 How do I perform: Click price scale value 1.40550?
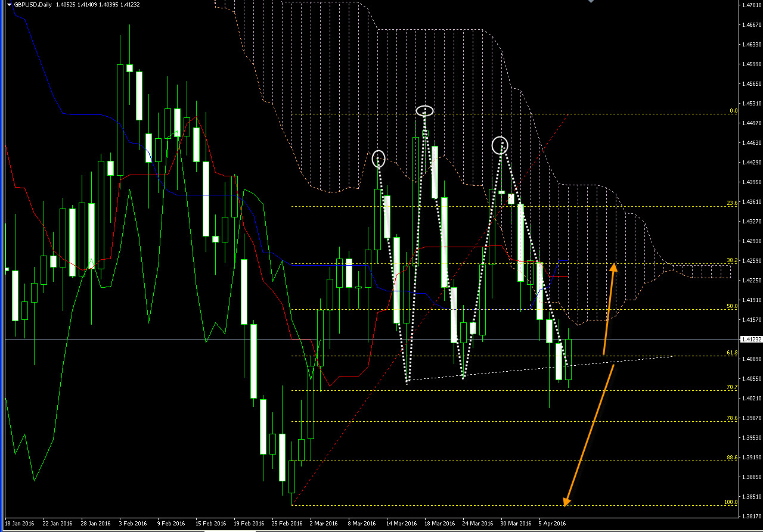click(750, 379)
